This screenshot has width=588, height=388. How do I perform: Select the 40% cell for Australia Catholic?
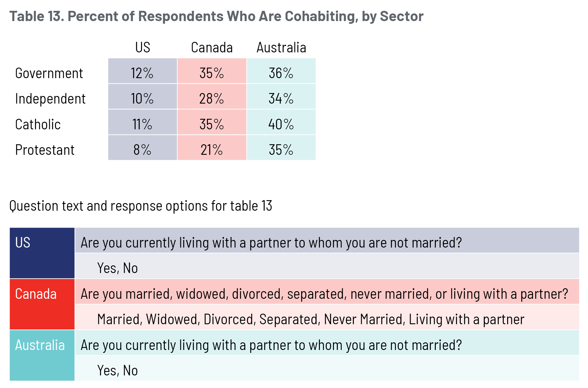click(x=281, y=124)
